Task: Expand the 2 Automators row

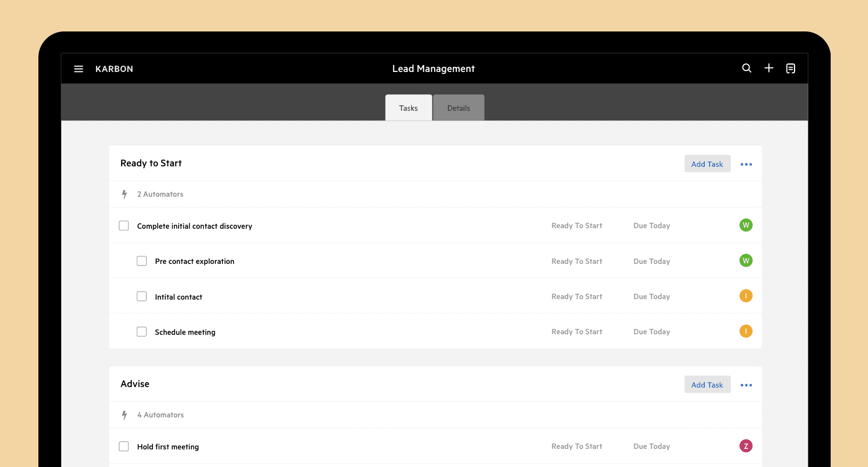Action: point(160,195)
